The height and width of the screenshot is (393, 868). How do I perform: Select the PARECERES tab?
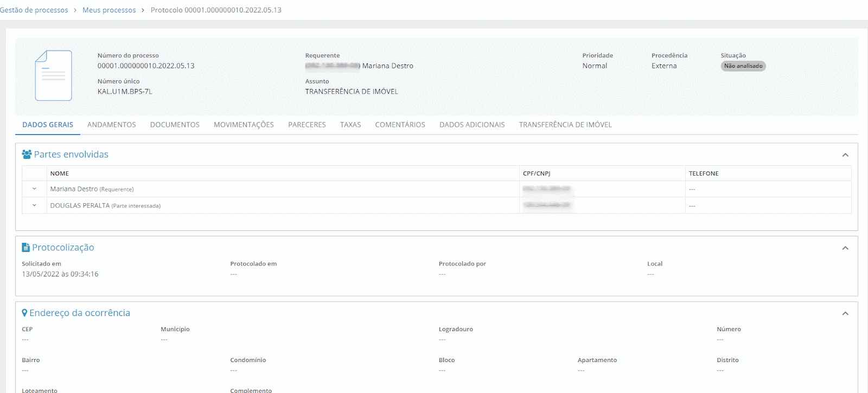307,125
